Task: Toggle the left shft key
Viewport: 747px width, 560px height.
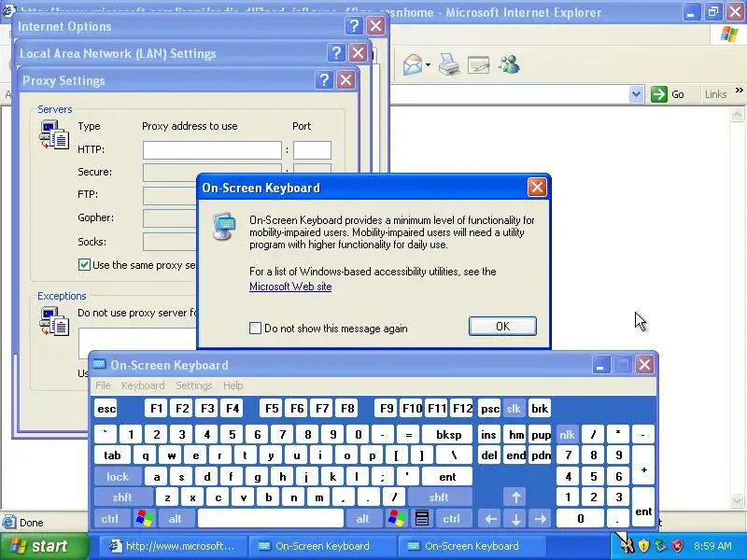Action: click(x=122, y=497)
